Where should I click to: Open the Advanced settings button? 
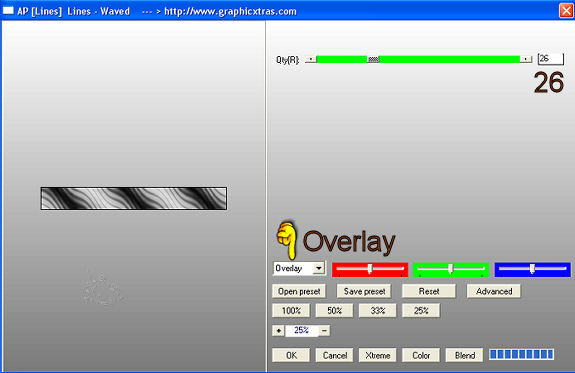coord(494,291)
